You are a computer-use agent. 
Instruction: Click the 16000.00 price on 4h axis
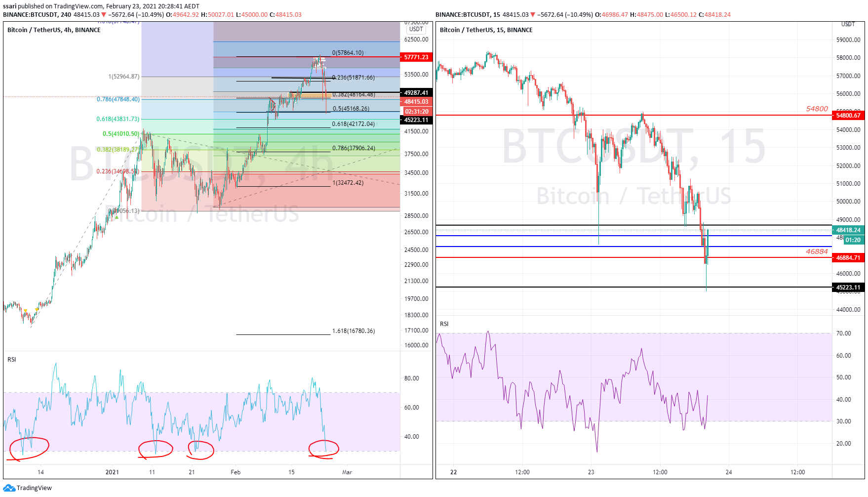(x=416, y=345)
